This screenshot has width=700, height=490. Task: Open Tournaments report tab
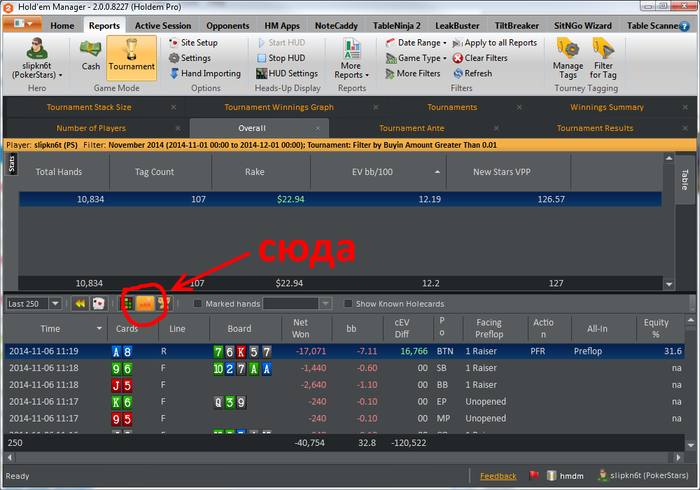[452, 107]
